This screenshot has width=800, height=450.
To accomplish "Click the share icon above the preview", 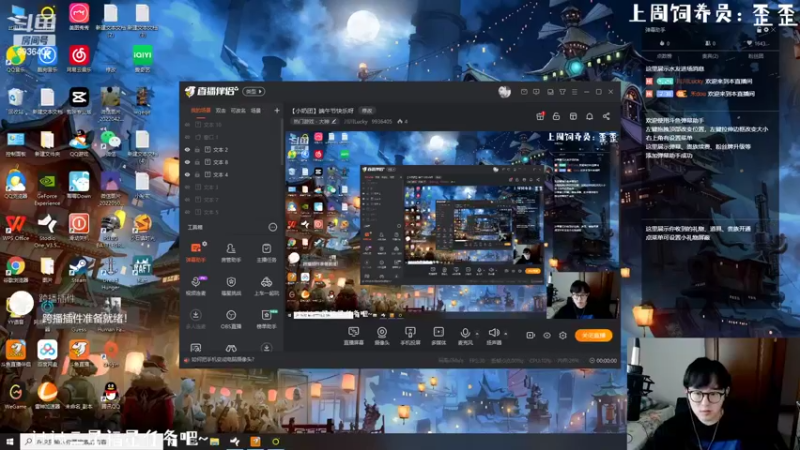I will click(x=606, y=116).
